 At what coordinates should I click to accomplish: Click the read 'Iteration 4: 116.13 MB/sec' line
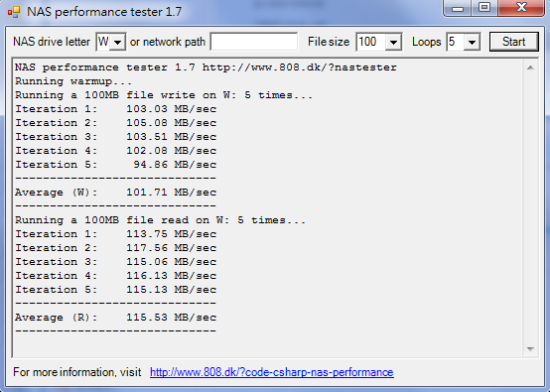[115, 276]
